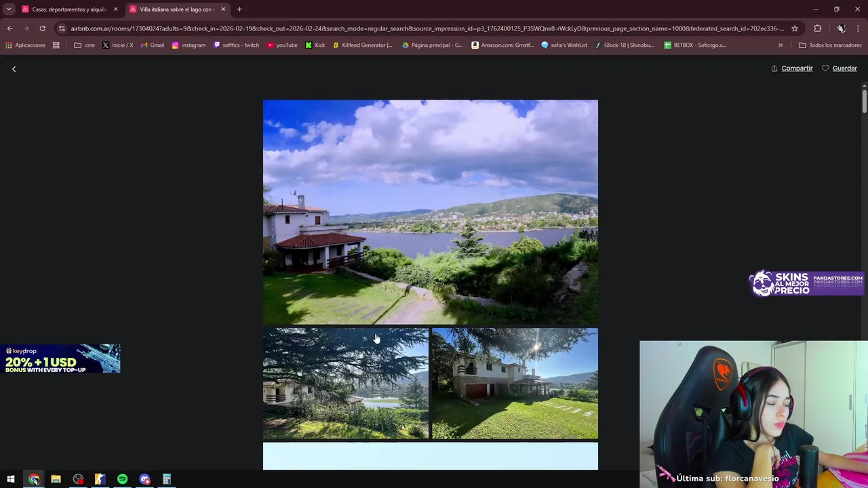Open the site information icon in address bar
The image size is (868, 488).
click(62, 28)
